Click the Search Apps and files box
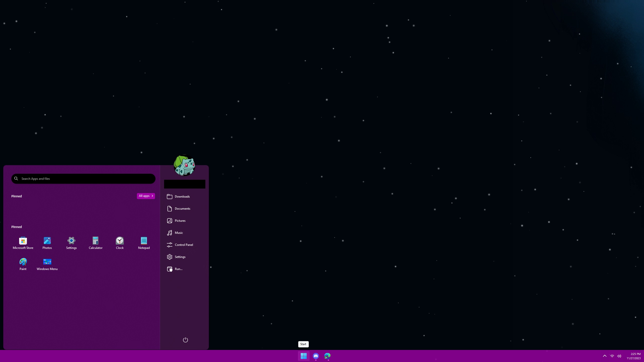The width and height of the screenshot is (644, 362). tap(83, 179)
